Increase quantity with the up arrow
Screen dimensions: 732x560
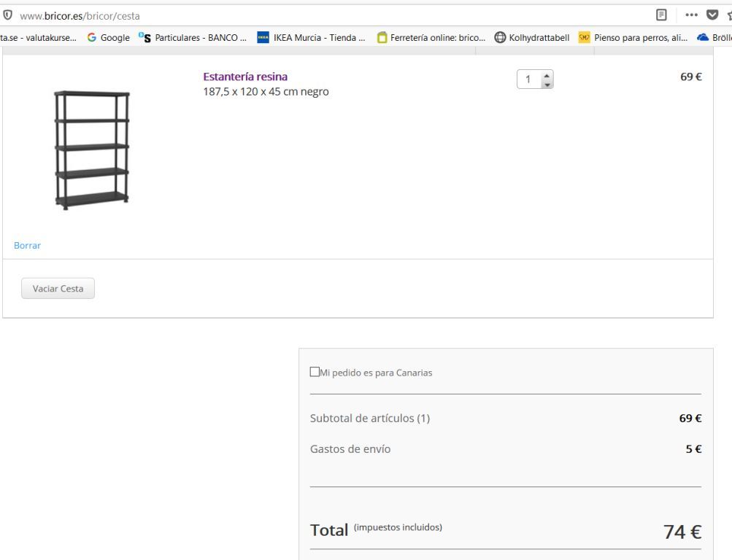point(547,76)
